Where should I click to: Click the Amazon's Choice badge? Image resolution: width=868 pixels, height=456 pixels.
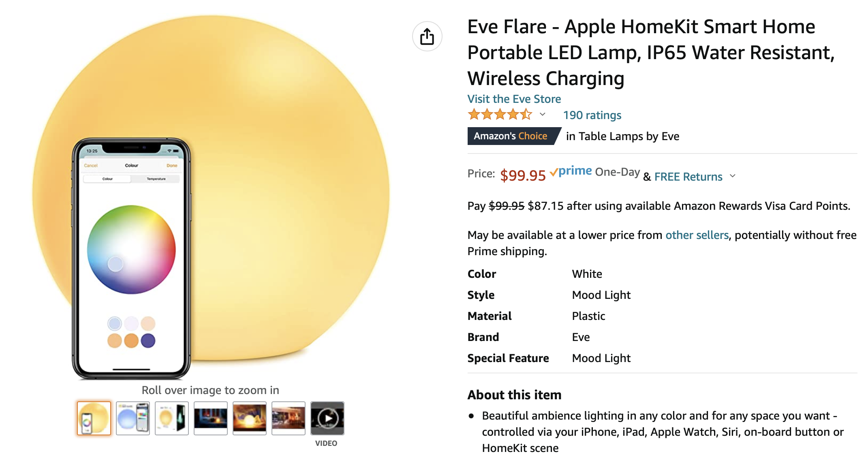pyautogui.click(x=511, y=136)
